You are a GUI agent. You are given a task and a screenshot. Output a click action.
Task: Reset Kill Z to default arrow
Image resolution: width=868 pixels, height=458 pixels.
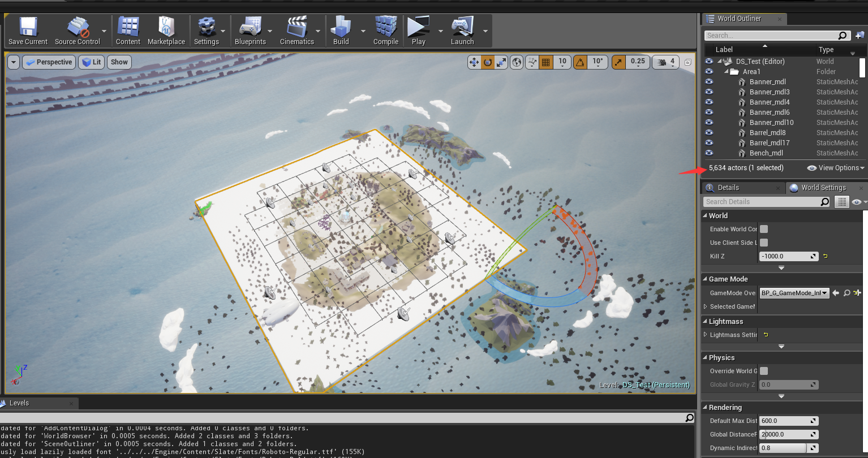coord(826,257)
